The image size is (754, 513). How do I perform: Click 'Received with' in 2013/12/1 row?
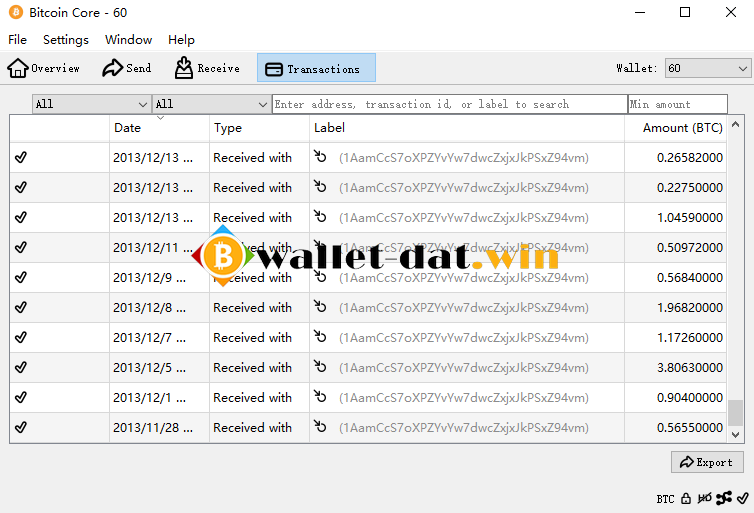(x=252, y=398)
